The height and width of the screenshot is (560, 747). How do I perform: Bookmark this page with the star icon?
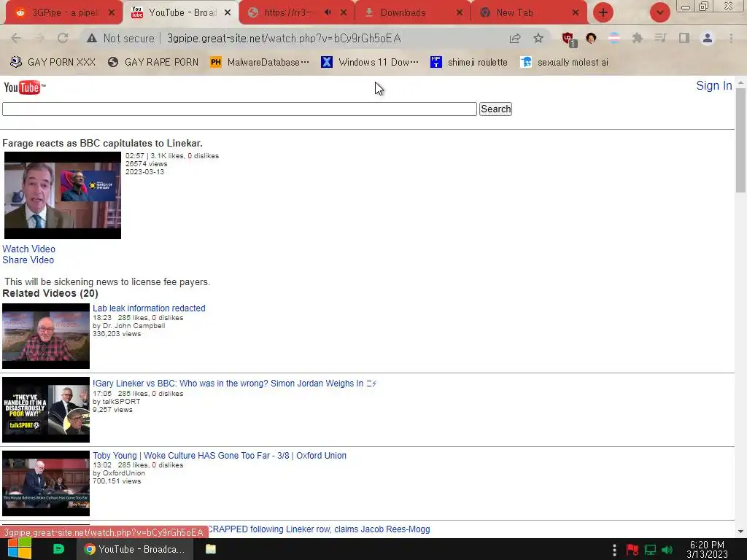tap(538, 38)
